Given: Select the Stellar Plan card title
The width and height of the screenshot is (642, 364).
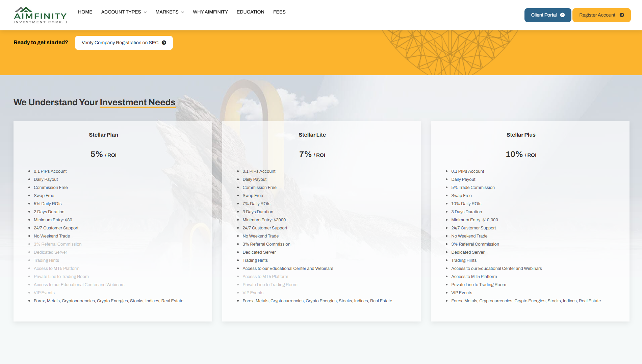Looking at the screenshot, I should point(103,135).
